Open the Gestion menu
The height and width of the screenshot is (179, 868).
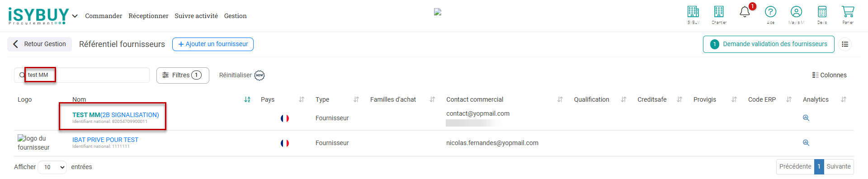point(236,16)
